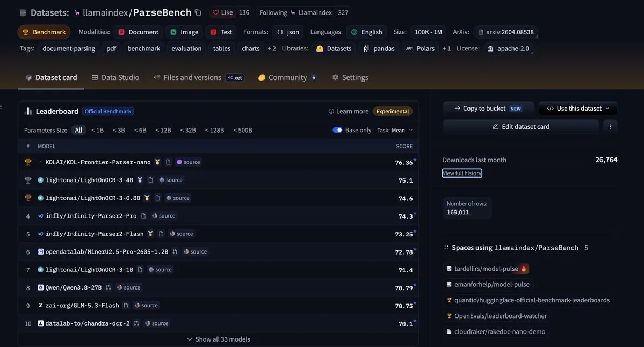Open the OpenEvals/leaderboard-watcher space

[x=497, y=316]
